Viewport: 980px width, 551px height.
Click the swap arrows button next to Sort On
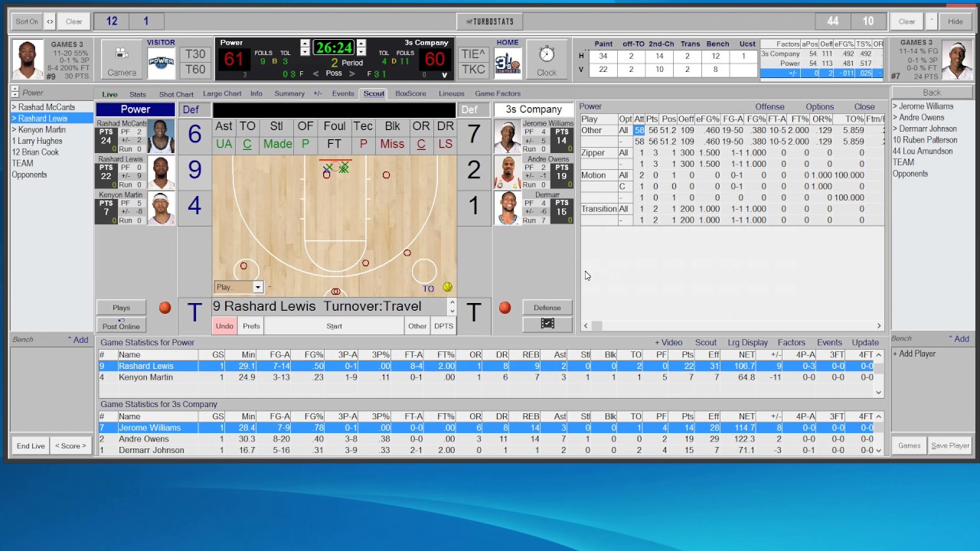pyautogui.click(x=50, y=21)
